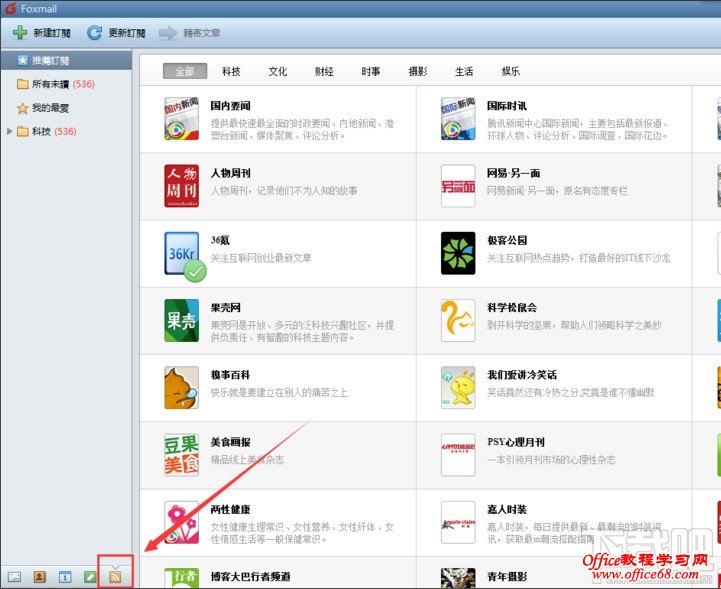Click the 嘉人时装 marie claire icon

pyautogui.click(x=458, y=522)
